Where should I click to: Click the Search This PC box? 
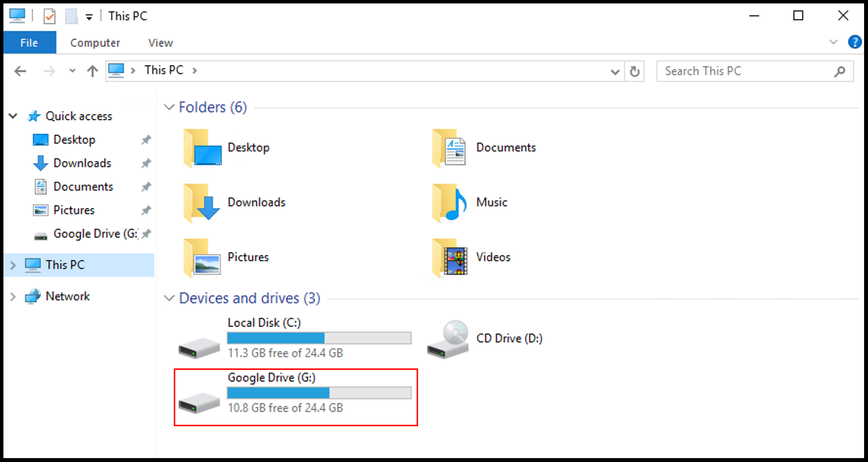(x=747, y=72)
